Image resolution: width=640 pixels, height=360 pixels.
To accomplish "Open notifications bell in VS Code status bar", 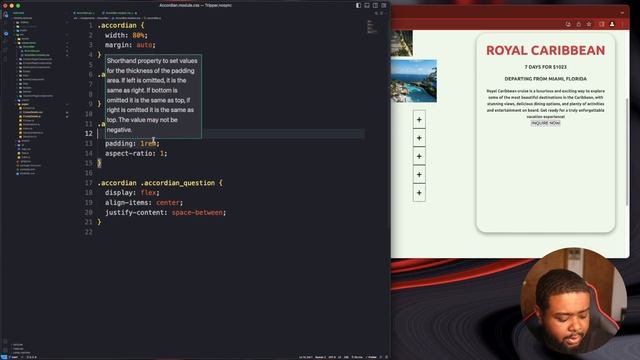I will pyautogui.click(x=387, y=357).
